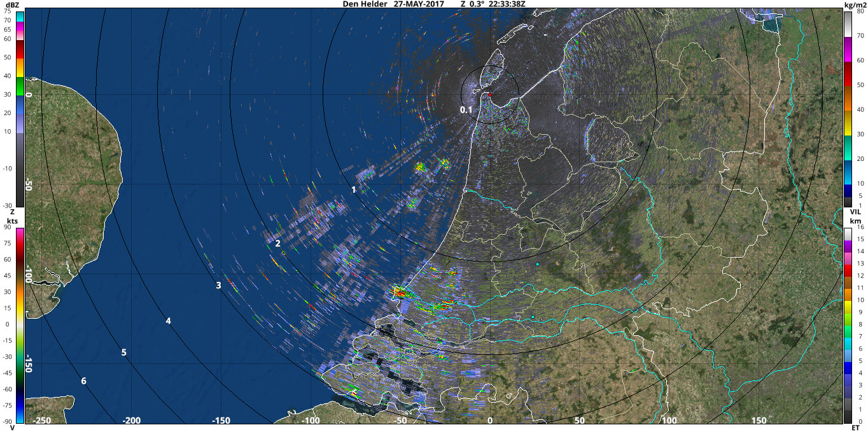This screenshot has height=432, width=868.
Task: Click the green band of the dBZ scale
Action: click(20, 86)
